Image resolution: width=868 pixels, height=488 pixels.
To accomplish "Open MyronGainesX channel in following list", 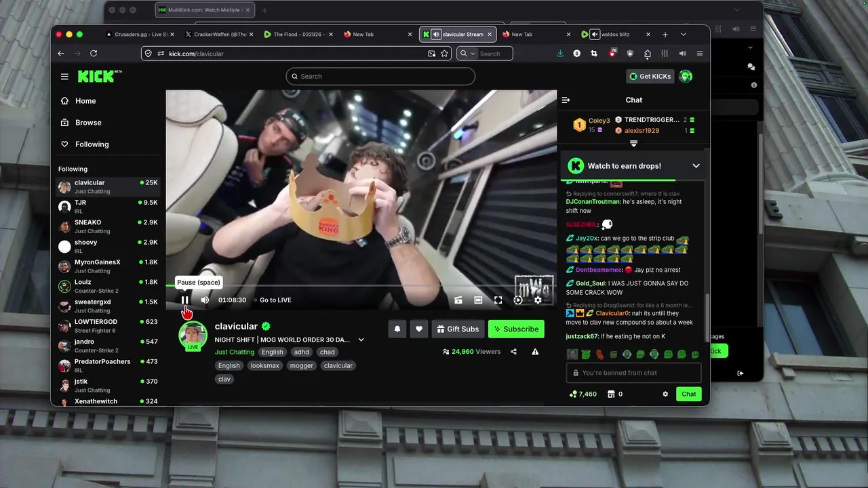I will [x=108, y=266].
